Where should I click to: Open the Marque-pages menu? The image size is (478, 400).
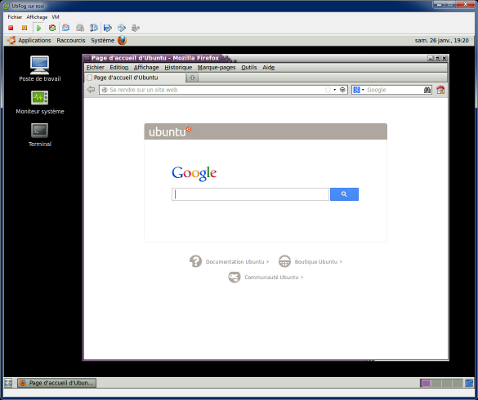pos(217,67)
